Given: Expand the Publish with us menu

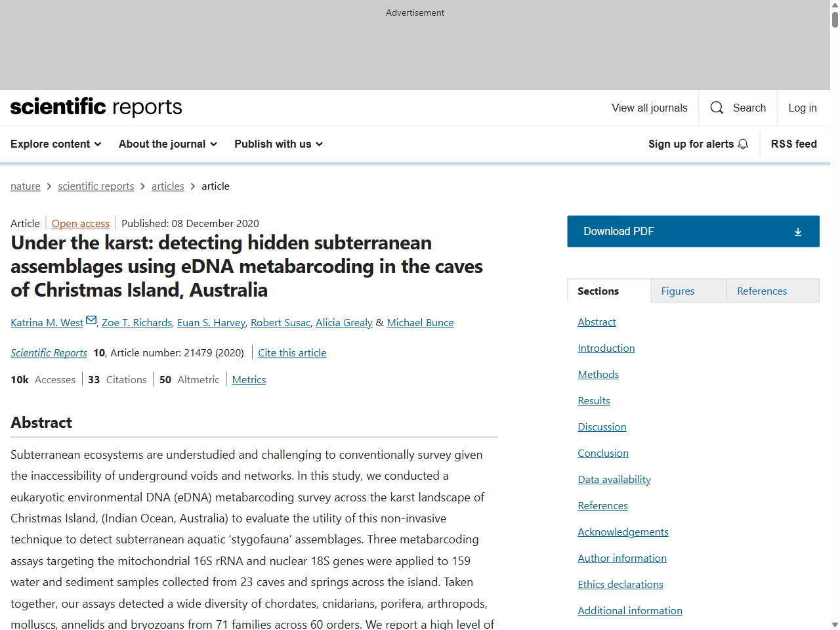Looking at the screenshot, I should (279, 144).
